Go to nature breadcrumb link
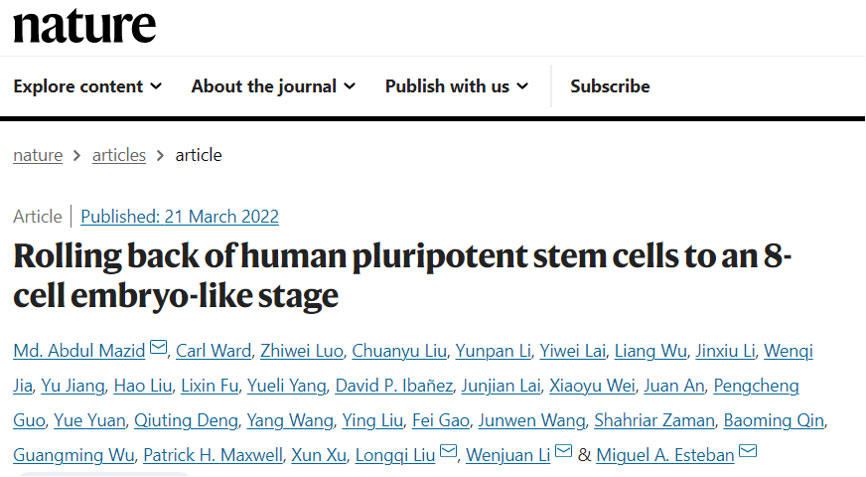The width and height of the screenshot is (866, 477). click(38, 155)
